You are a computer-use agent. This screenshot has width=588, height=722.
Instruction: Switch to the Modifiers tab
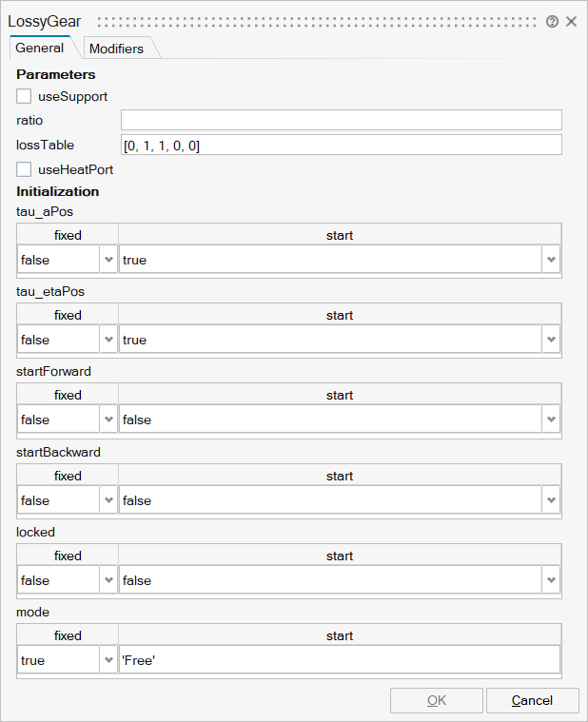pyautogui.click(x=116, y=49)
